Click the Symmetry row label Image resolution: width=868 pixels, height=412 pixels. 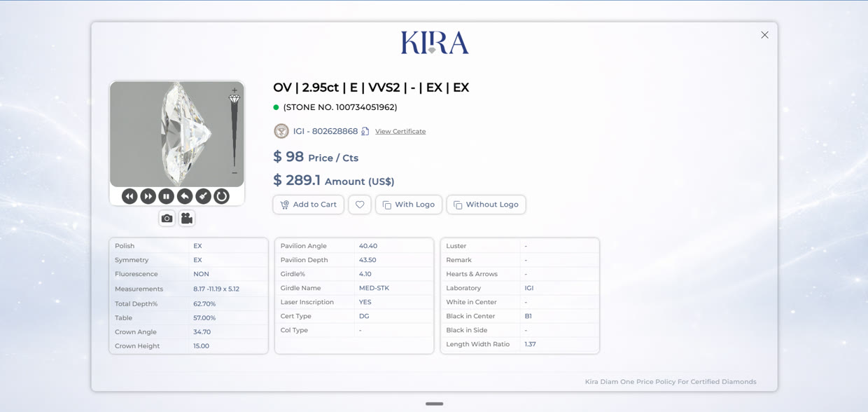click(132, 260)
